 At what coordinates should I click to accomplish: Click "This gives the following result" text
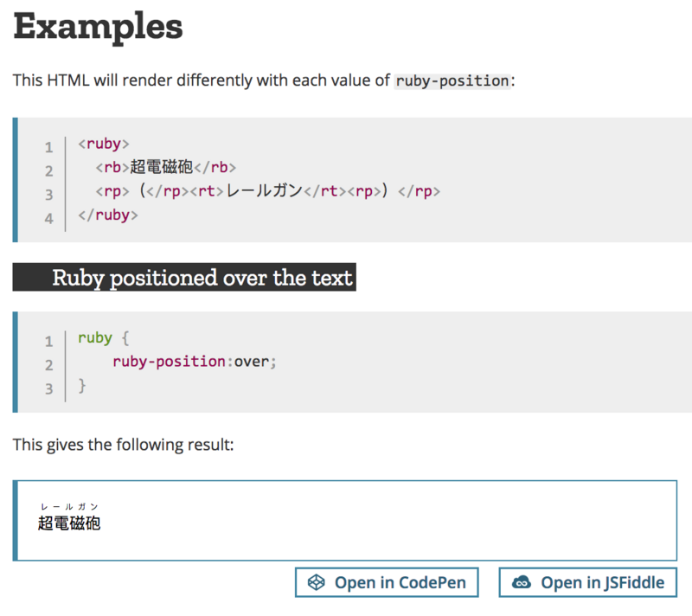coord(124,446)
